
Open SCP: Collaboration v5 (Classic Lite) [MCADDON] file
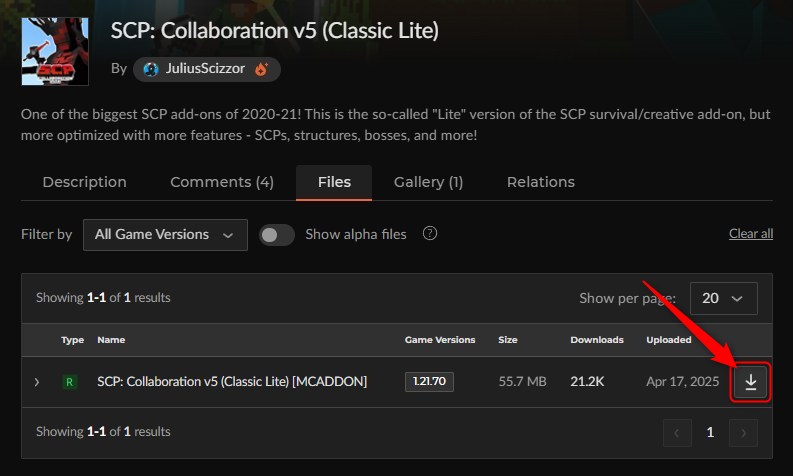click(x=232, y=381)
